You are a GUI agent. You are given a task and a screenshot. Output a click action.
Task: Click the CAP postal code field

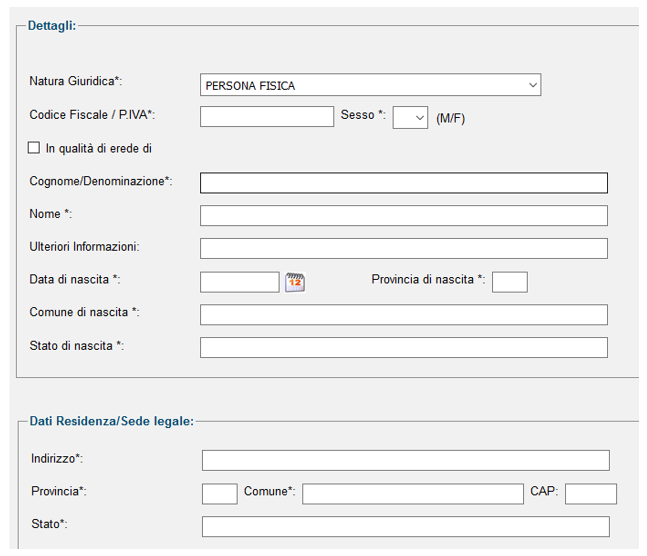(x=591, y=494)
